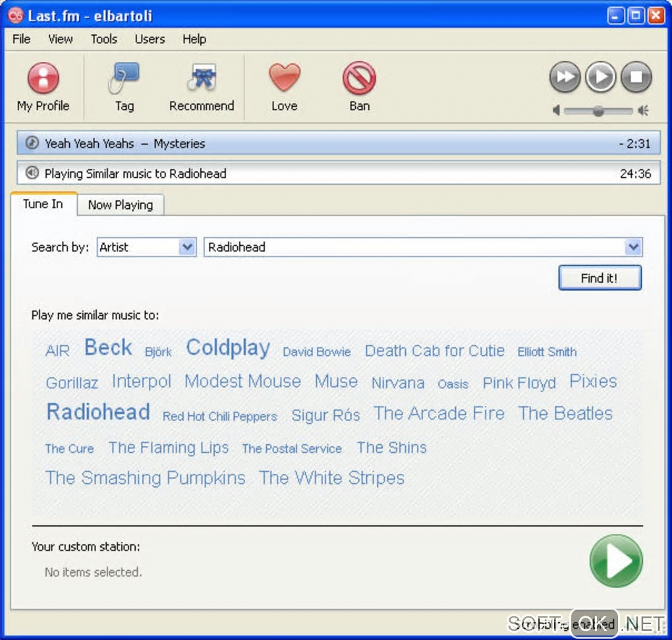Open the search history dropdown arrow beside Radiohead
Screen dimensions: 672x640
click(633, 247)
